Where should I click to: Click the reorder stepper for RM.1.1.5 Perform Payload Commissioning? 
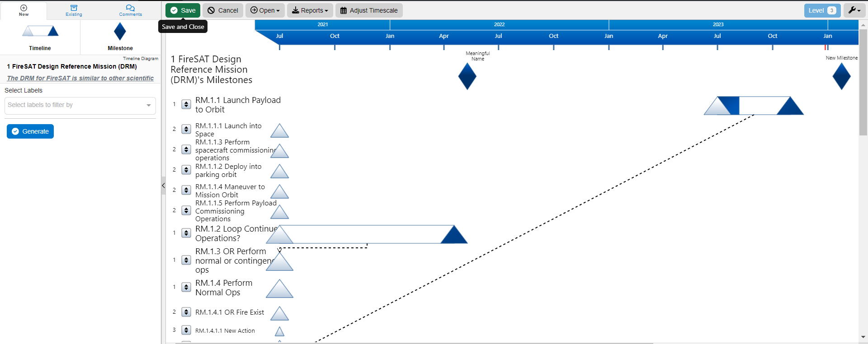tap(186, 210)
